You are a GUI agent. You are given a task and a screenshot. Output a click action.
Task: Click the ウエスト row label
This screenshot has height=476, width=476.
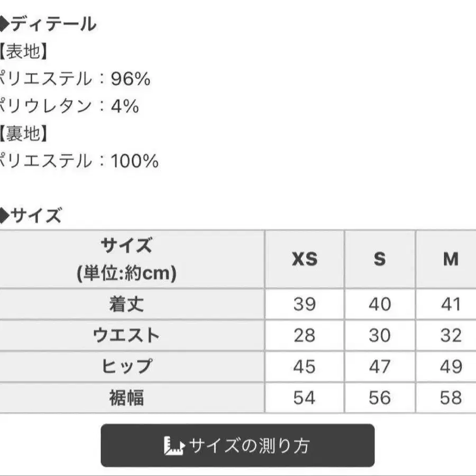pos(126,335)
